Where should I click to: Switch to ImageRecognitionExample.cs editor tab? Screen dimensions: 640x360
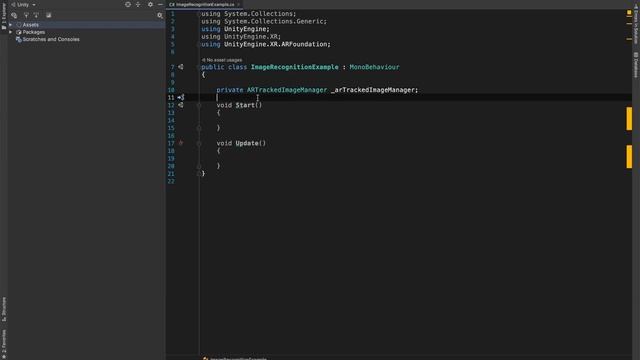[x=202, y=4]
